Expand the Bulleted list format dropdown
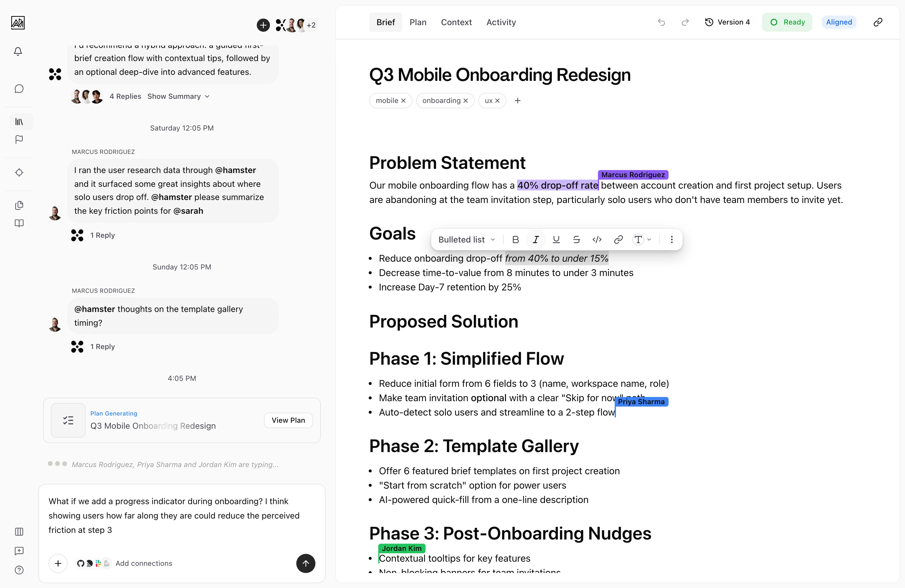Screen dimensions: 905x588 coord(466,240)
